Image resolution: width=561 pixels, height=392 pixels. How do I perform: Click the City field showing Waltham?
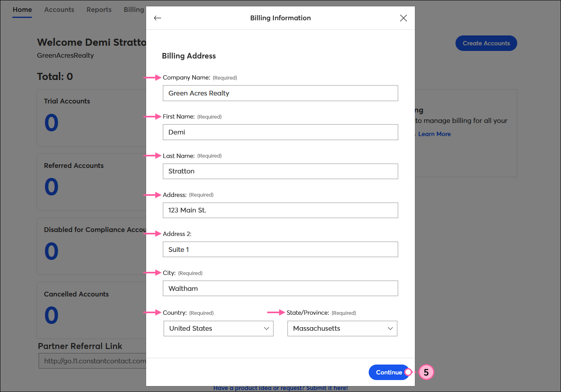280,289
